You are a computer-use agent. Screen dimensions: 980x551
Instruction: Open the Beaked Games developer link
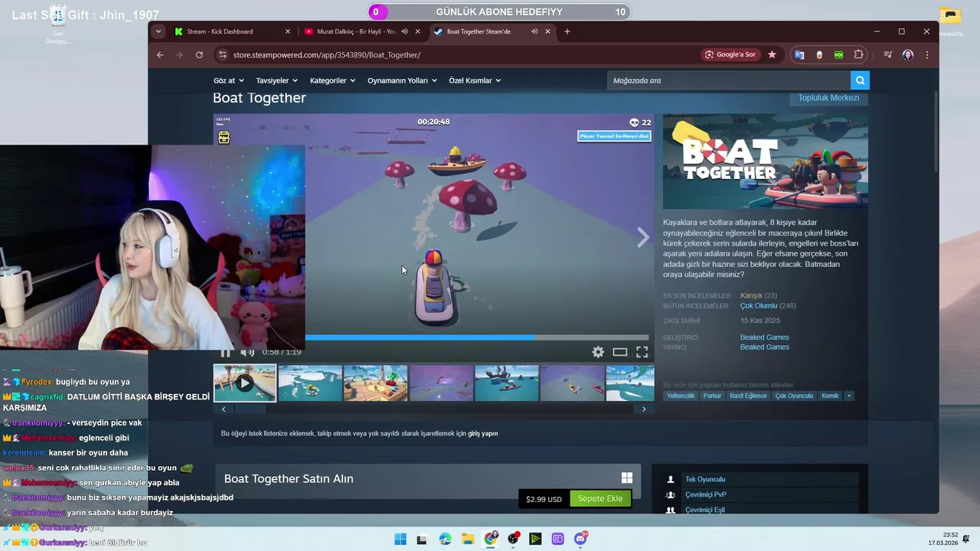764,337
